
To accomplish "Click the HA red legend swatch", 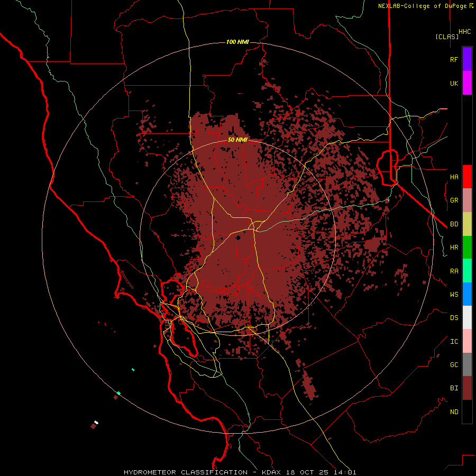I will tap(467, 177).
